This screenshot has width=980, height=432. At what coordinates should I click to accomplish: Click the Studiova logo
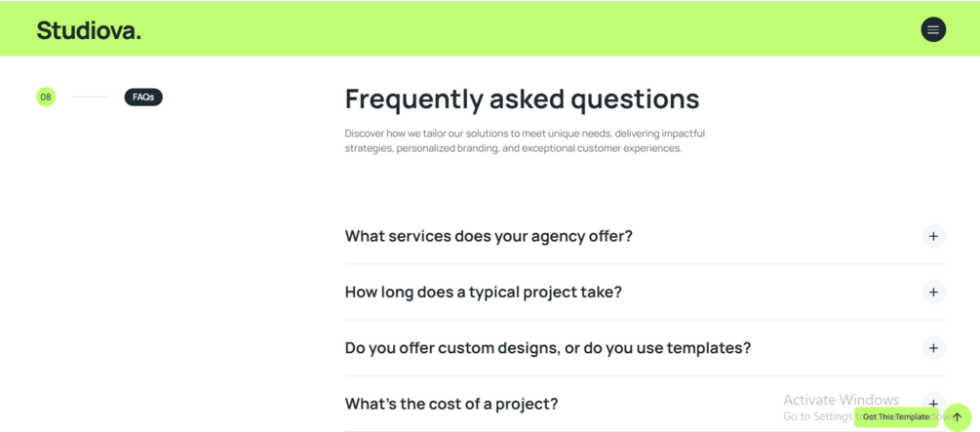click(x=89, y=30)
